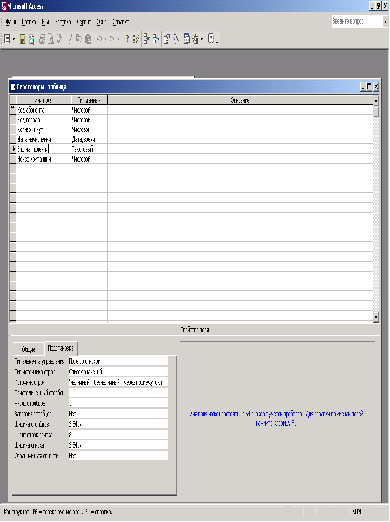Open the View (Вид) menu
Viewport: 390px width, 522px height.
point(46,22)
